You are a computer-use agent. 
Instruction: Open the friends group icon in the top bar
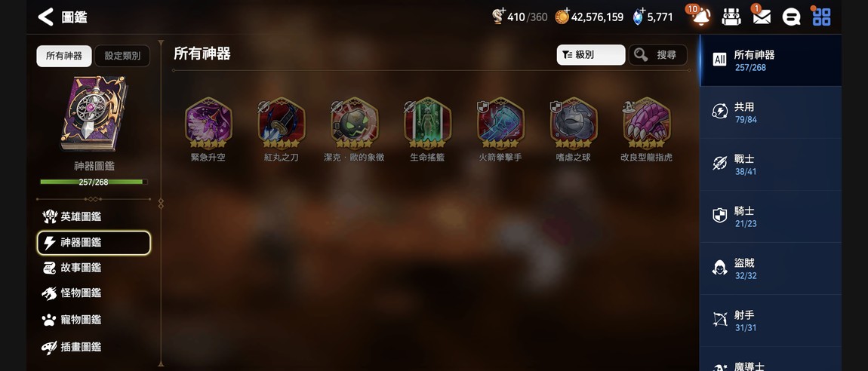click(731, 17)
